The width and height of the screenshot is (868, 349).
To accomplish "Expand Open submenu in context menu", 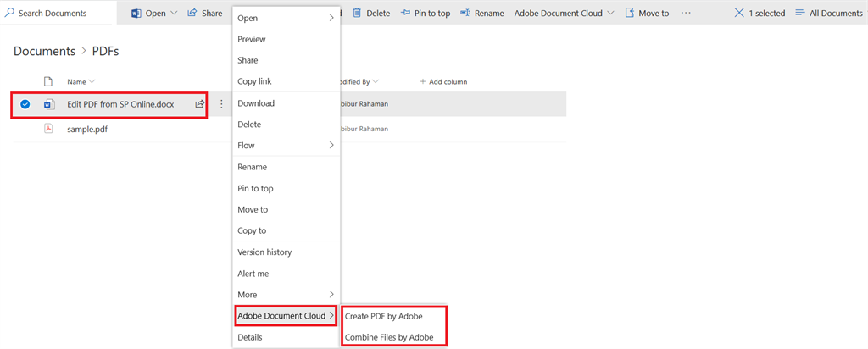I will (331, 19).
